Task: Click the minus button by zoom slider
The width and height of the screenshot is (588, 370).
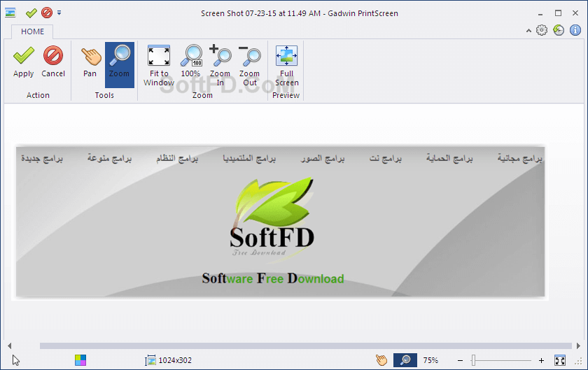Action: click(460, 361)
